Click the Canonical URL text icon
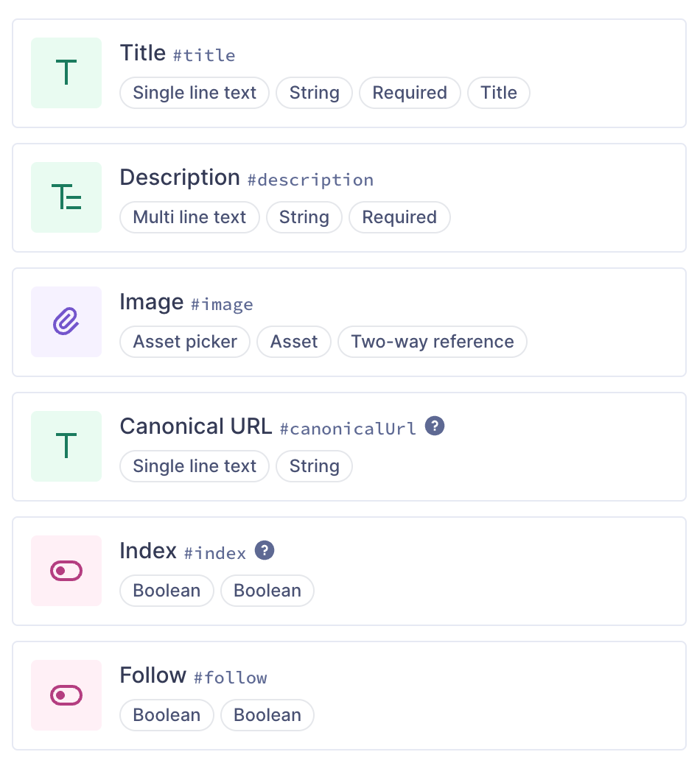This screenshot has height=763, width=700. [66, 446]
